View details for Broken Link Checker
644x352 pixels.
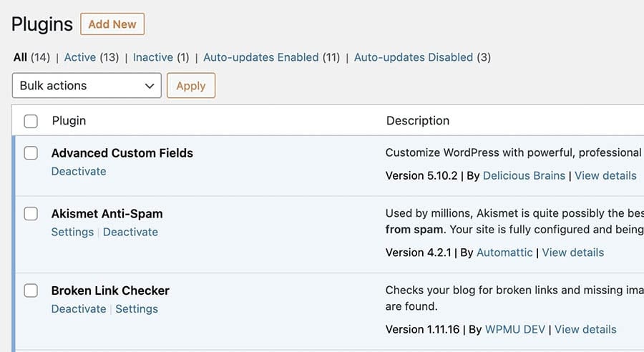(x=585, y=330)
